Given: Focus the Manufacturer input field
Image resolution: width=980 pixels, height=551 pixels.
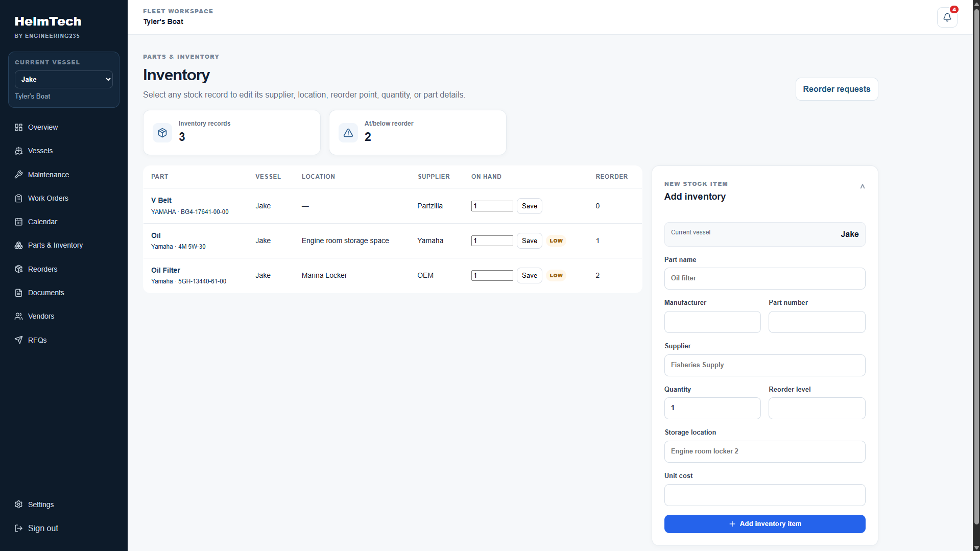Looking at the screenshot, I should pos(712,322).
